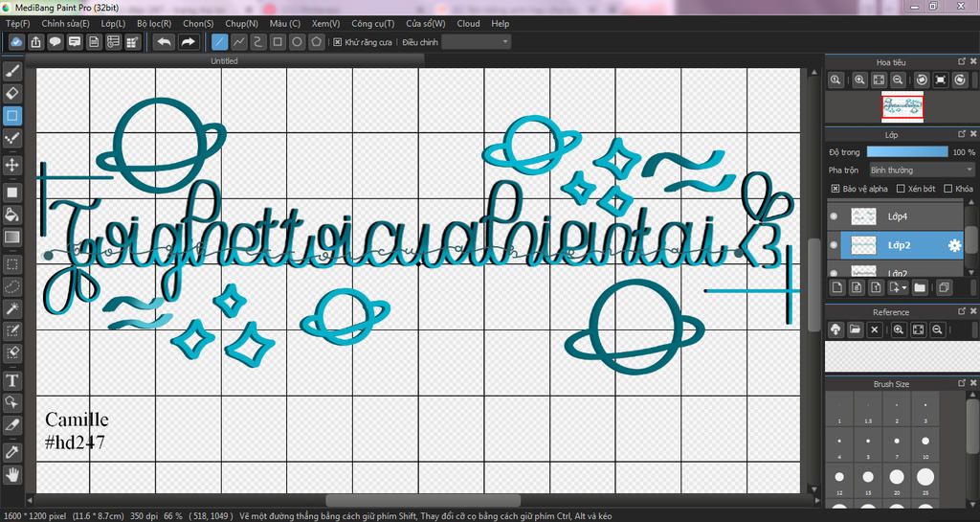Select the Select Pen tool

click(x=11, y=330)
